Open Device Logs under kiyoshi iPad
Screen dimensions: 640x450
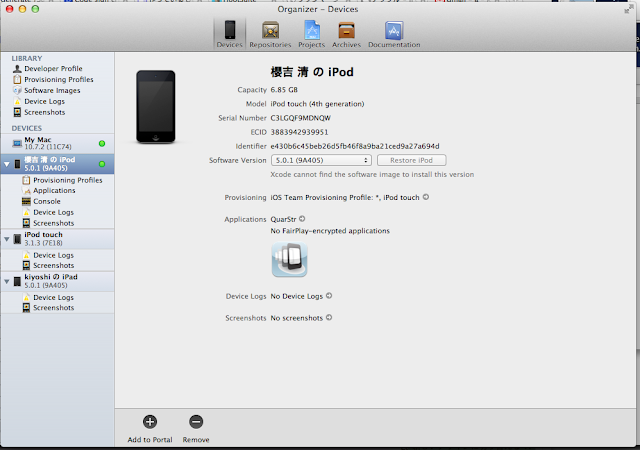click(x=53, y=298)
